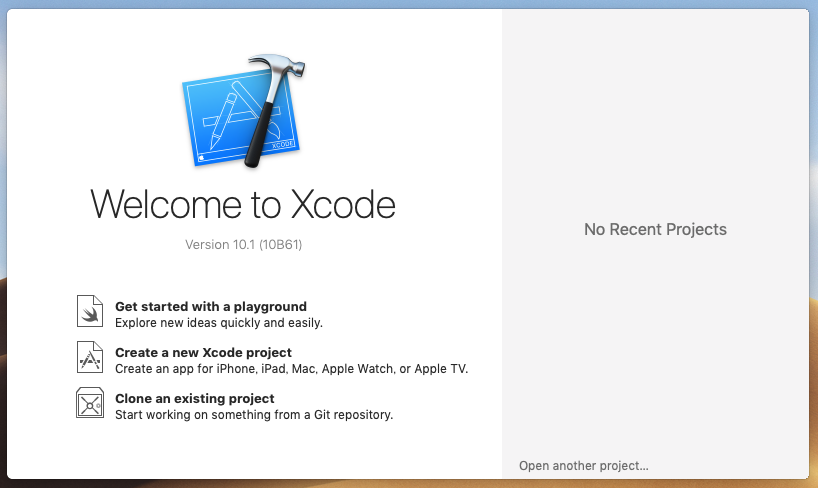
Task: Click "Start working on something from a Git repository"
Action: click(254, 414)
